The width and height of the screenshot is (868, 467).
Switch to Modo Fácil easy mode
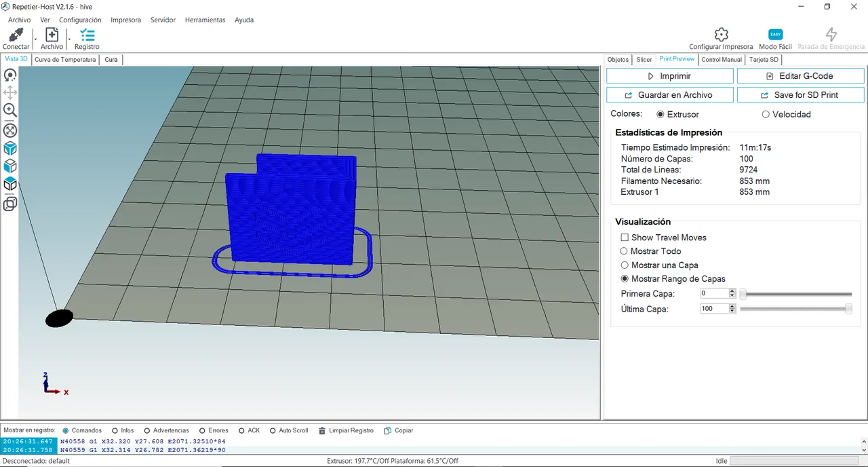(x=775, y=34)
